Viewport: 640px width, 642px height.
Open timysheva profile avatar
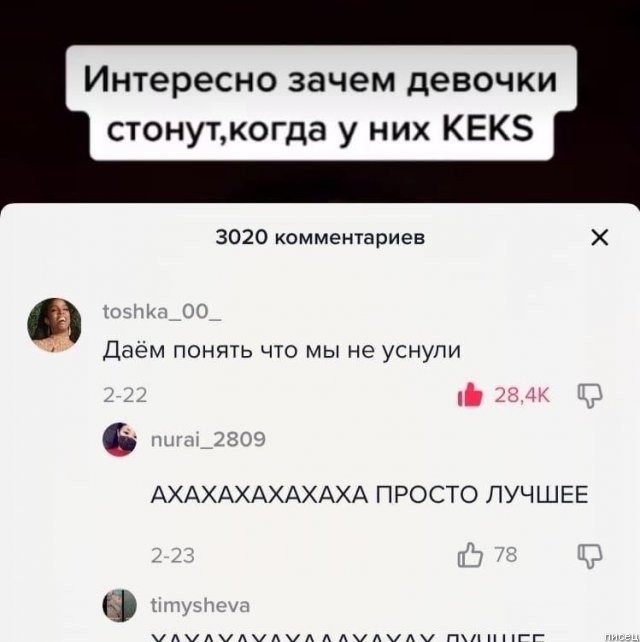pos(120,605)
